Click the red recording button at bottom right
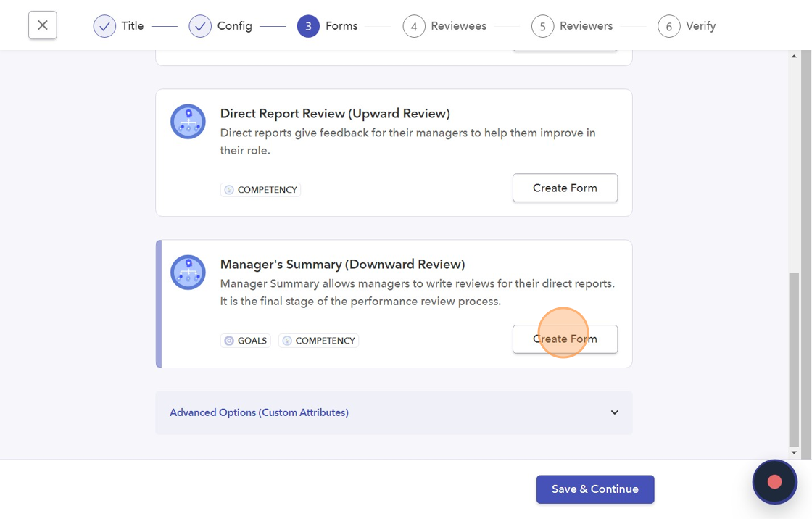This screenshot has height=519, width=812. point(775,482)
